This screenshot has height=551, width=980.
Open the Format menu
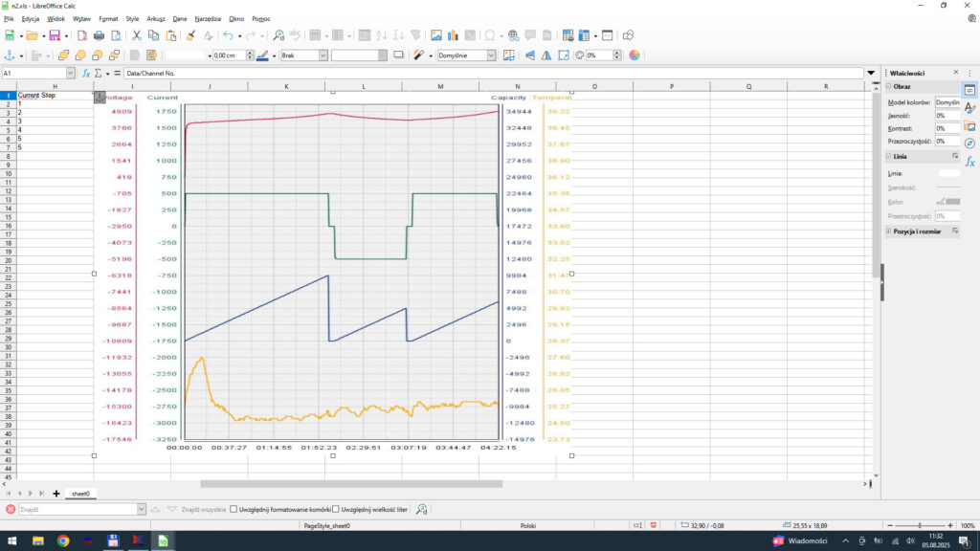click(x=108, y=18)
